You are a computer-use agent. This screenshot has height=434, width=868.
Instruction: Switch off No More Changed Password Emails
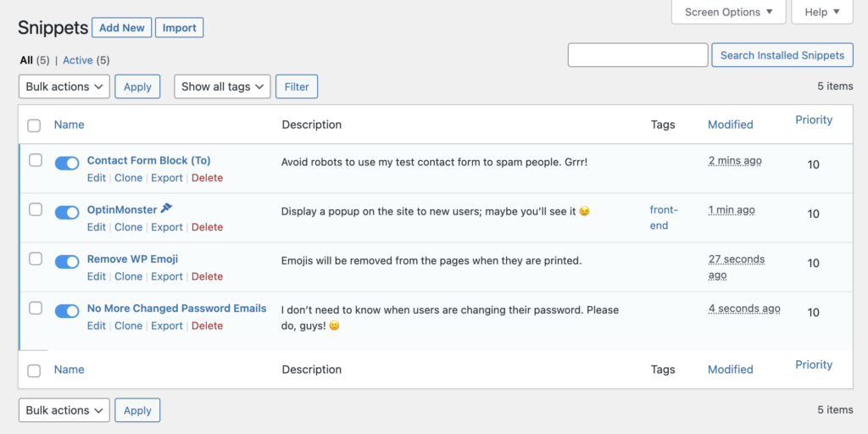click(67, 311)
